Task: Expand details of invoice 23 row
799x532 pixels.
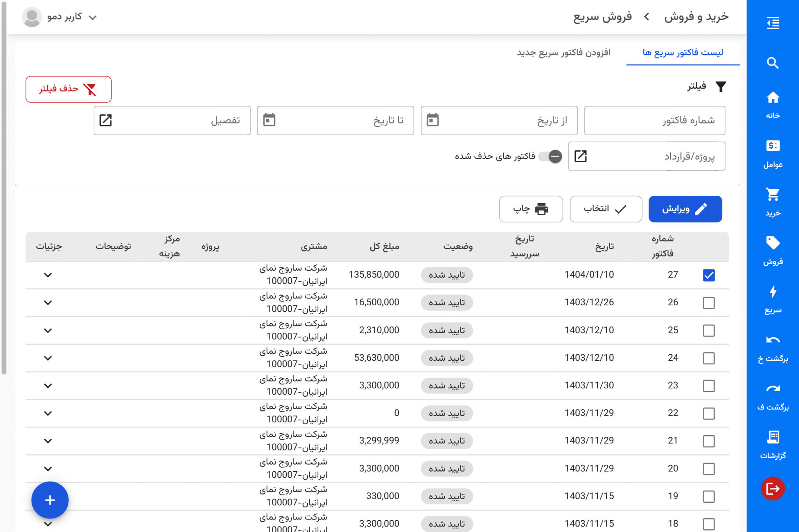Action: pos(48,386)
